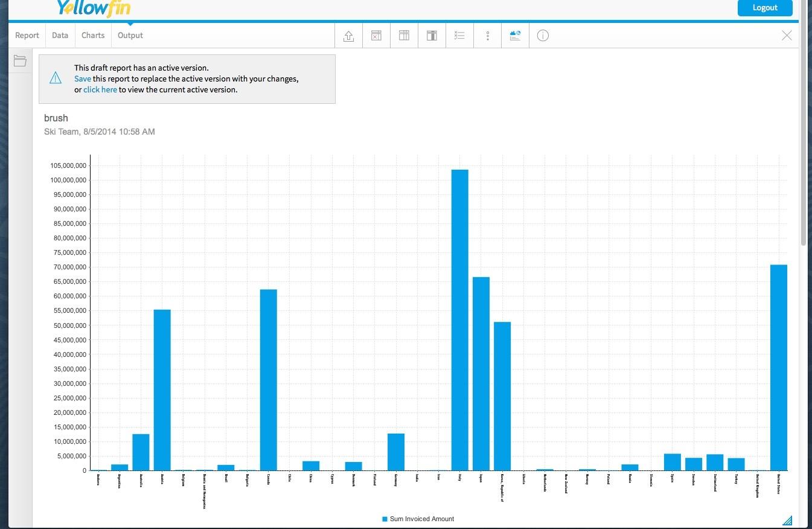This screenshot has height=529, width=812.
Task: Click the Korea, Republic of bar
Action: tap(502, 396)
